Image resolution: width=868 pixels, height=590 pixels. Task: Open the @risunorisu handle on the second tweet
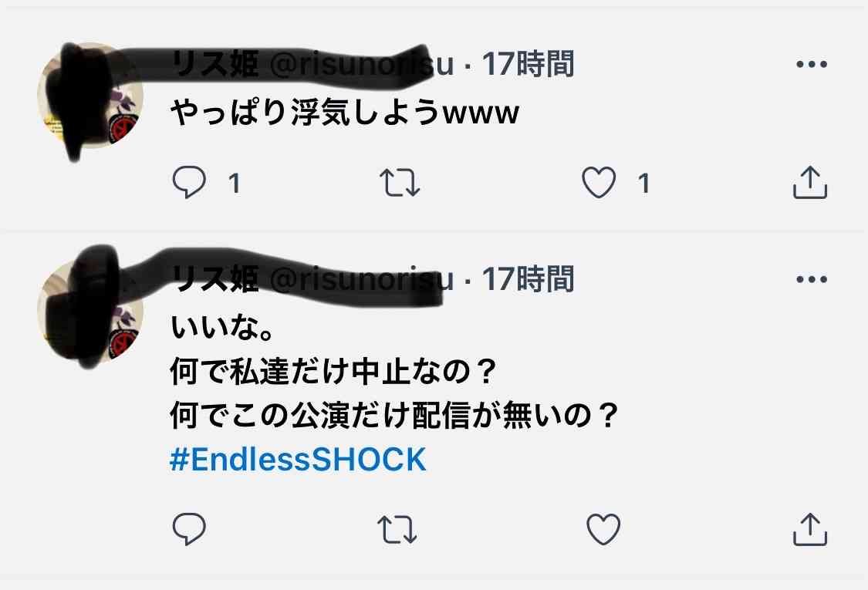coord(362,279)
